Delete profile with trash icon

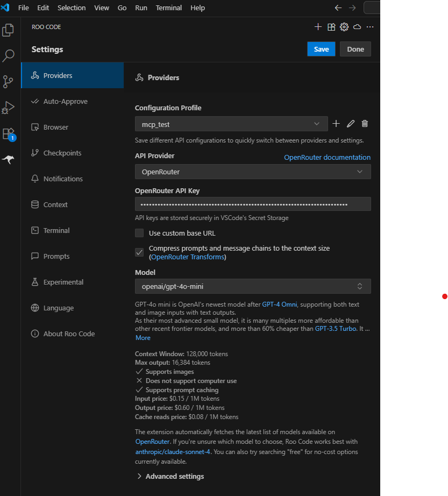pyautogui.click(x=365, y=124)
